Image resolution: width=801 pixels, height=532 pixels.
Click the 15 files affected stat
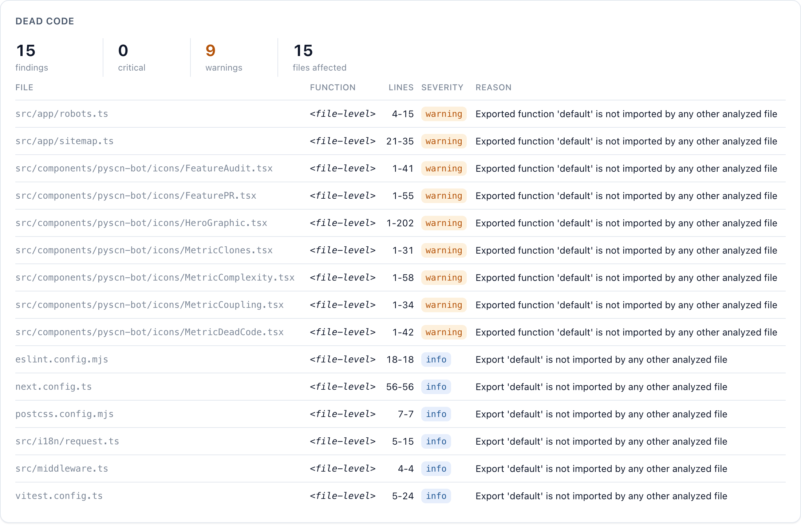[319, 57]
